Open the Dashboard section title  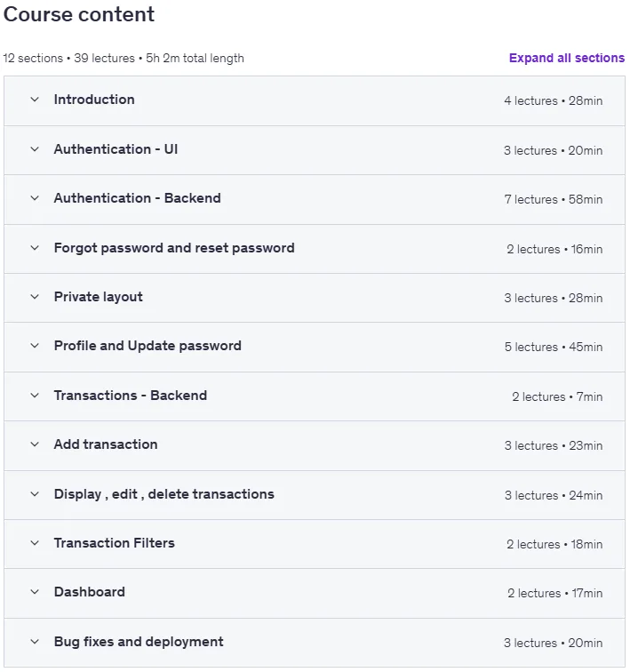tap(90, 592)
